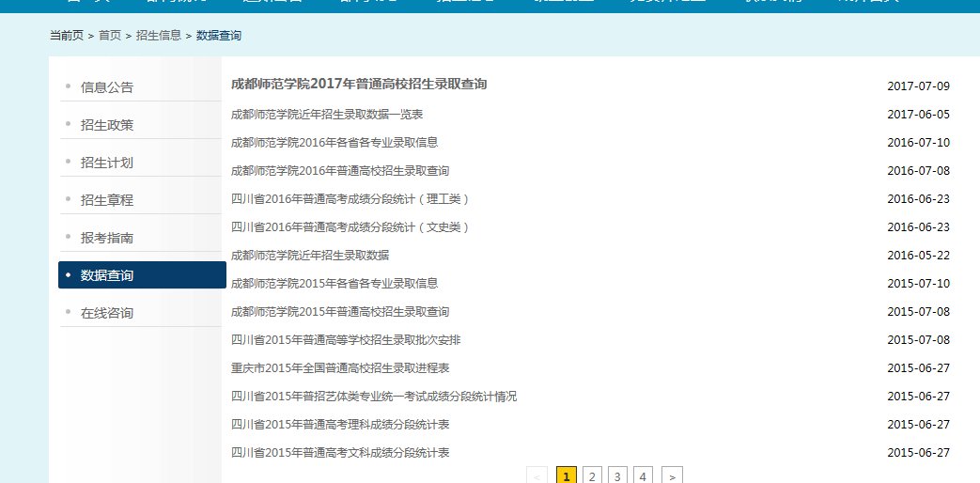This screenshot has width=980, height=483.
Task: Go to page 4 of results
Action: [x=643, y=476]
